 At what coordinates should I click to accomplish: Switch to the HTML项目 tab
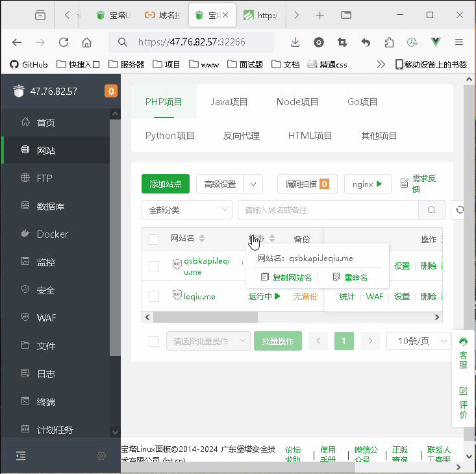[310, 136]
